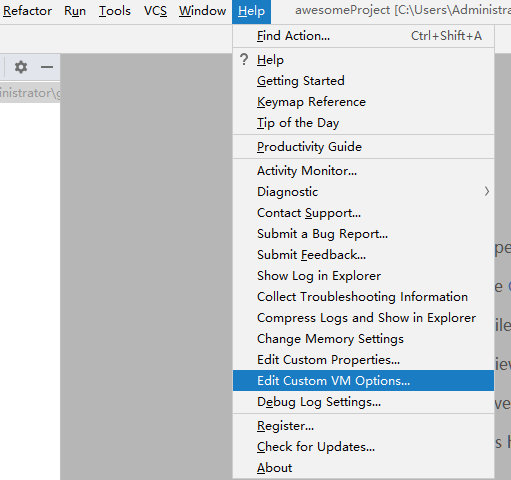Collapse the panel with the minus icon
The image size is (511, 480).
[47, 67]
